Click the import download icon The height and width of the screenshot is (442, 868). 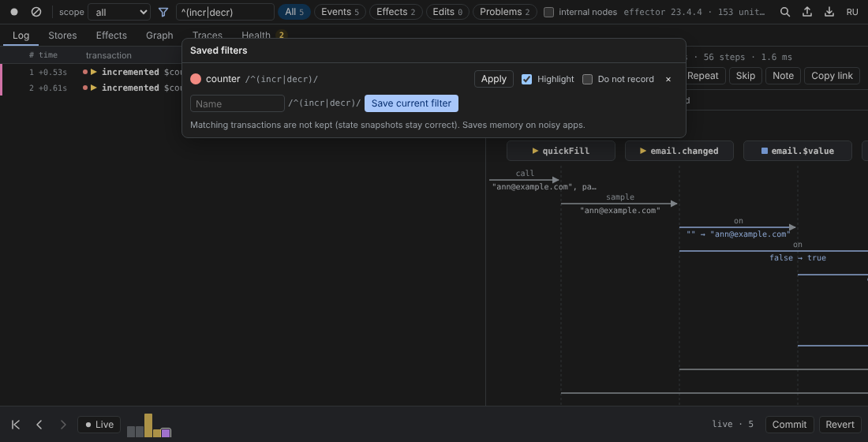(x=829, y=12)
